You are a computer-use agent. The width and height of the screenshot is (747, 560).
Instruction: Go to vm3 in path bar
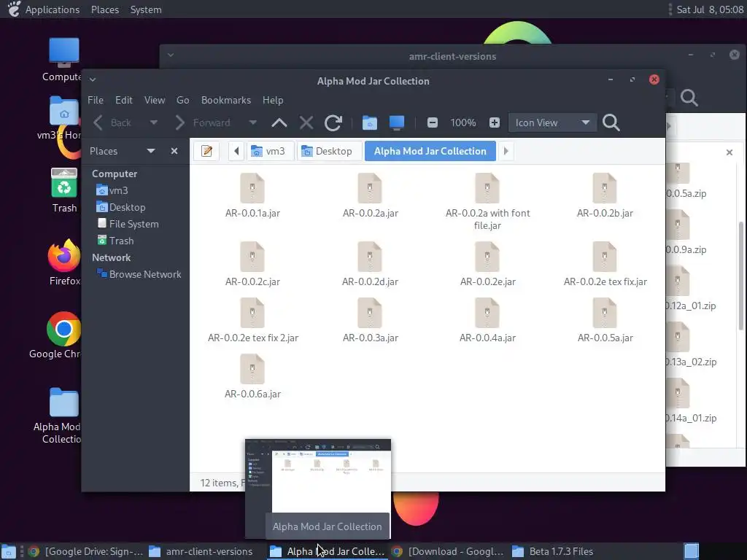(x=270, y=151)
